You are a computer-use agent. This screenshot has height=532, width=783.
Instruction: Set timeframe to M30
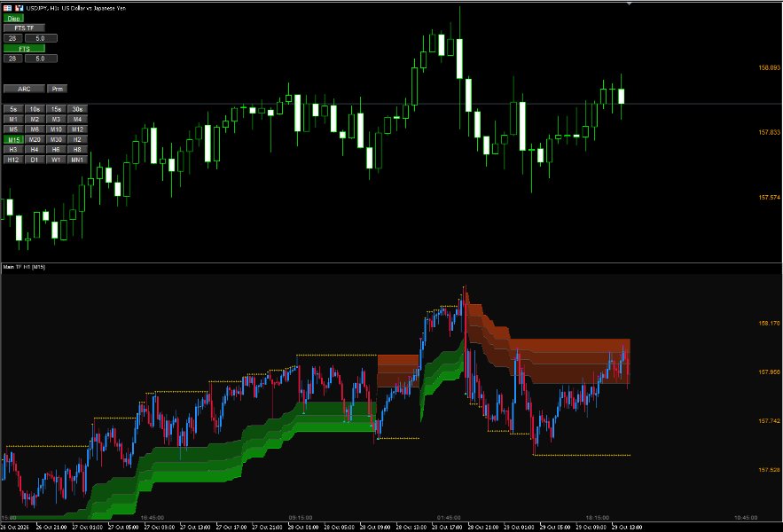[56, 140]
